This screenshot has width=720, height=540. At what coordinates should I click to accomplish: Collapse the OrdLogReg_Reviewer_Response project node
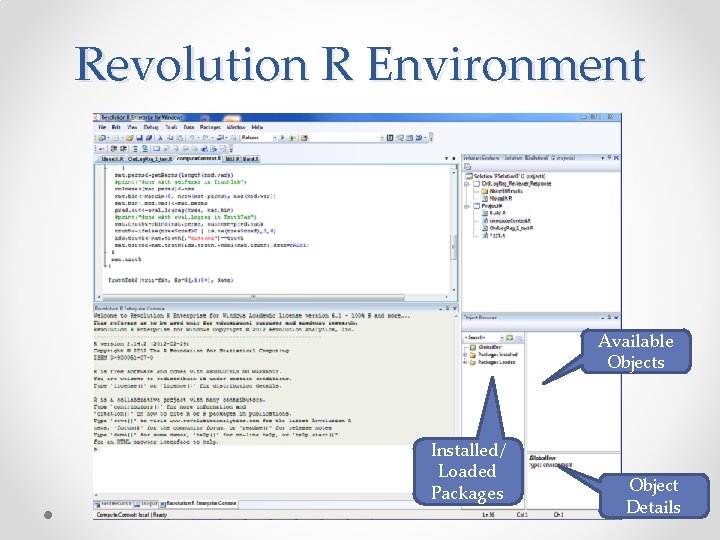(467, 184)
